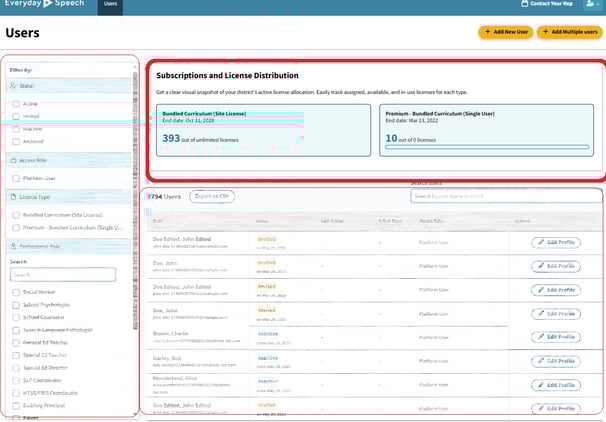
Task: Click the Search by user name or email field
Action: click(506, 196)
